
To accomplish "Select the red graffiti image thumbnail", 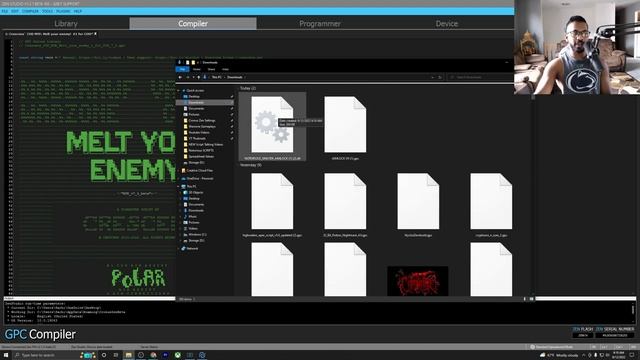I will coord(418,281).
